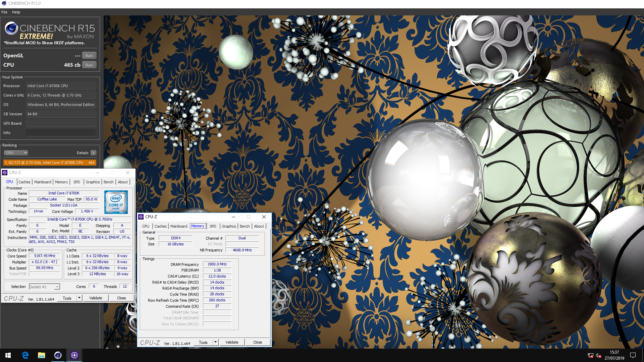Click the muted volume tray icon
This screenshot has width=644, height=362.
tap(598, 355)
